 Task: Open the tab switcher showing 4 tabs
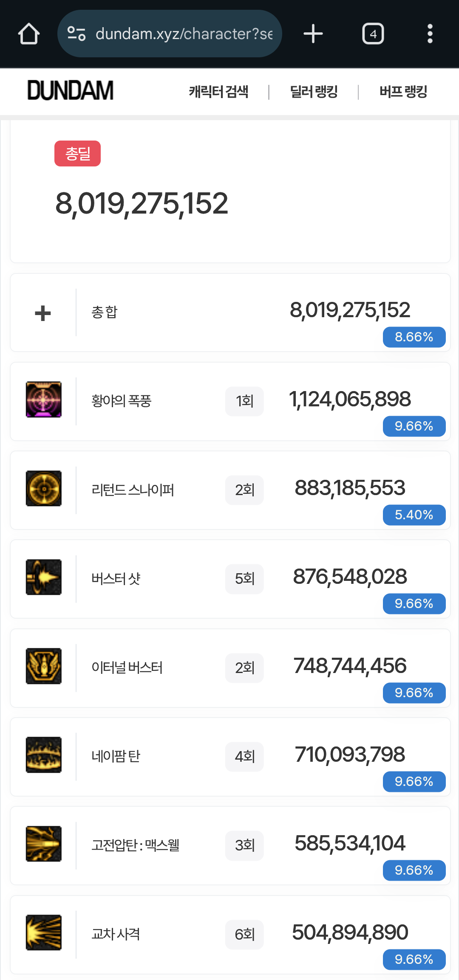373,34
